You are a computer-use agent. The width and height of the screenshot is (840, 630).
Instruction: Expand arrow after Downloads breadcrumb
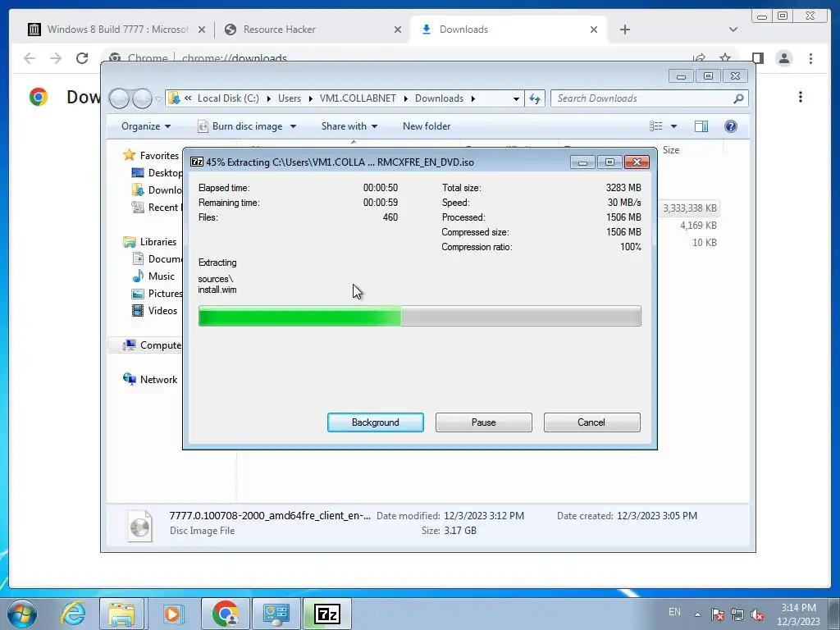coord(473,98)
